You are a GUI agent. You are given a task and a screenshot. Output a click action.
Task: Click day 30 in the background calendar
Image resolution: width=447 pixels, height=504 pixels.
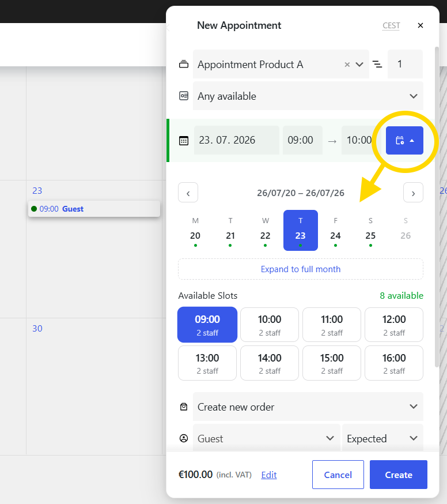click(x=37, y=329)
